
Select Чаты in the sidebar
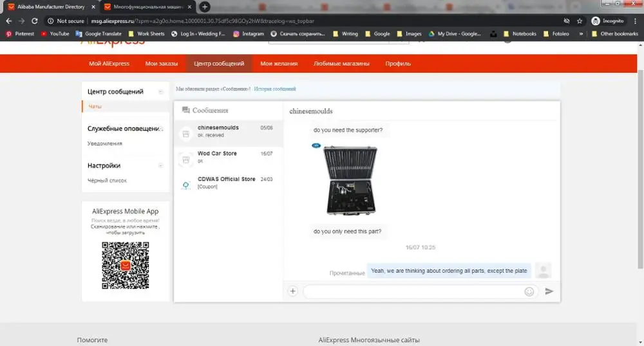tap(95, 107)
